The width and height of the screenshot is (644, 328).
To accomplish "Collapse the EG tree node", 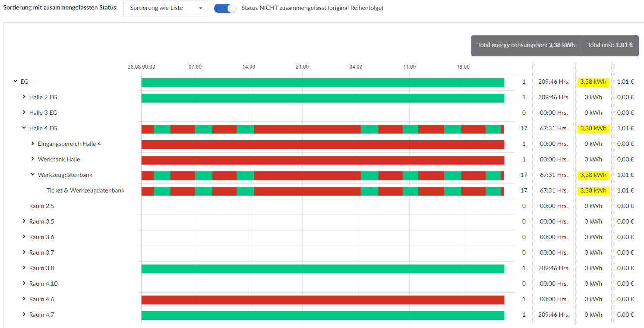I will point(16,81).
